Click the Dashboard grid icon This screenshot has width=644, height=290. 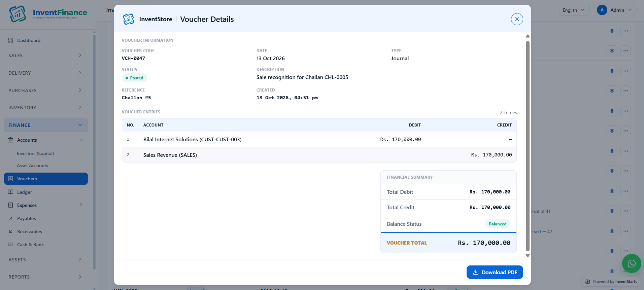point(11,40)
